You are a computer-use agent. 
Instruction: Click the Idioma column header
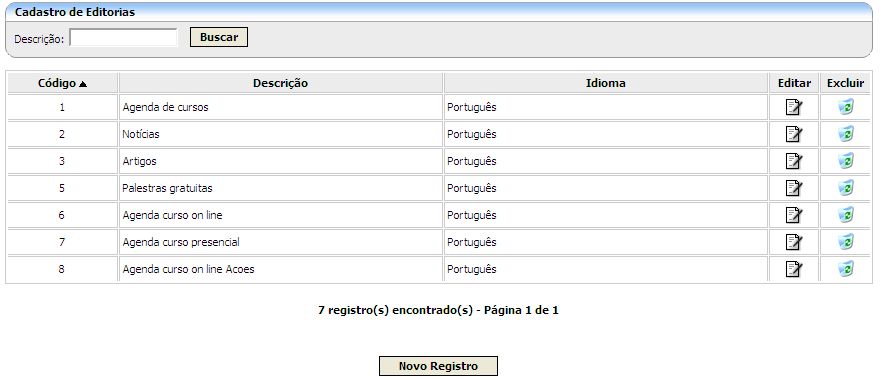606,83
